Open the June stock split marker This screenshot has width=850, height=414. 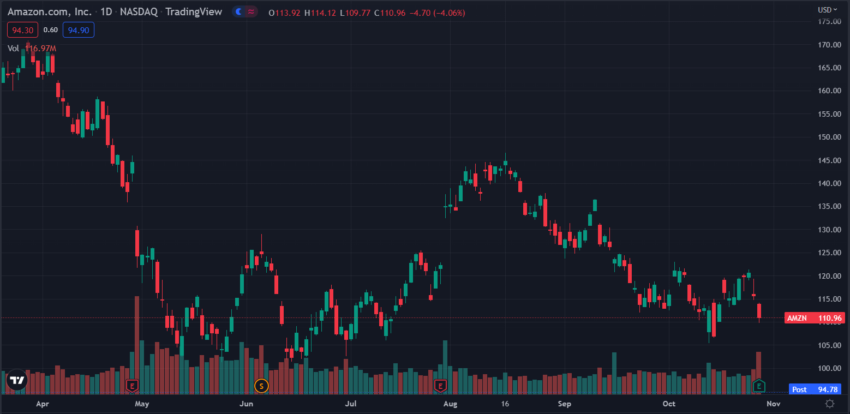[261, 386]
